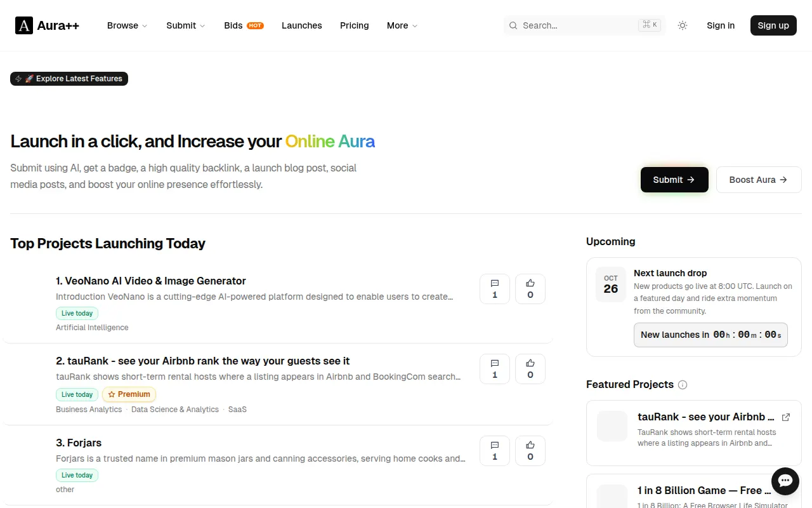Image resolution: width=812 pixels, height=508 pixels.
Task: Go to the Launches page
Action: (302, 25)
